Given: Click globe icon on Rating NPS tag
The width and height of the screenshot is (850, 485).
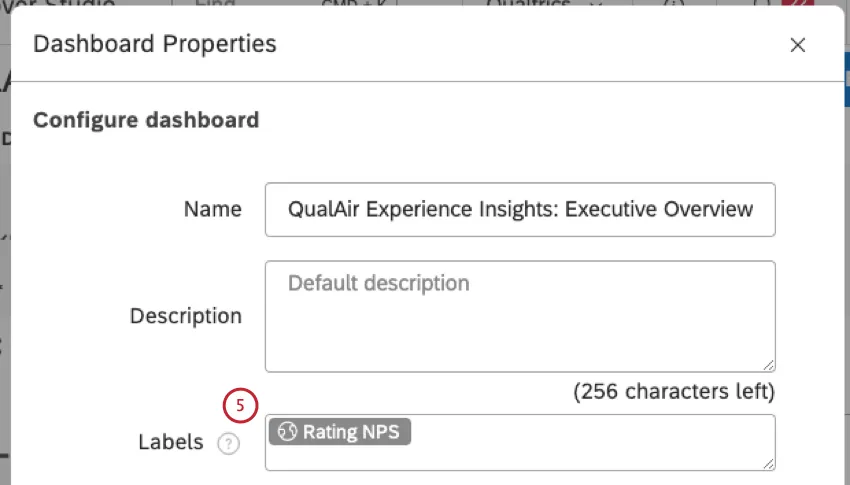Looking at the screenshot, I should tap(288, 432).
